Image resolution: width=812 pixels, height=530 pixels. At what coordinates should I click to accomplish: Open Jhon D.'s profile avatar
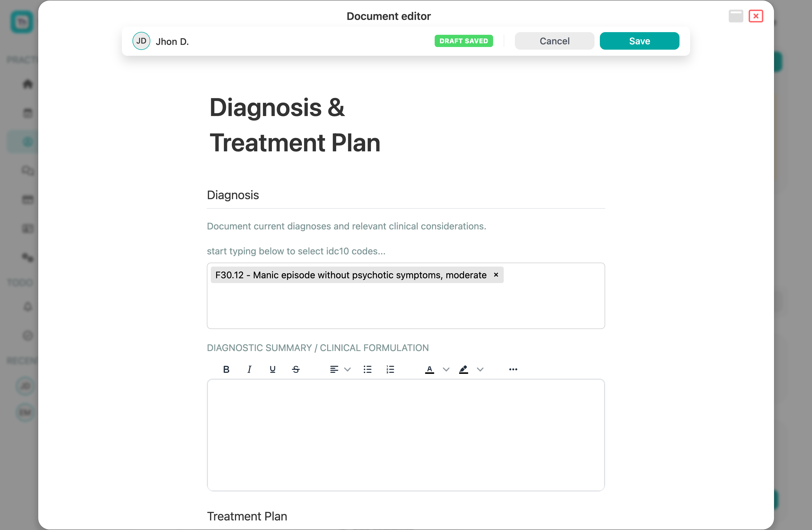pos(141,41)
